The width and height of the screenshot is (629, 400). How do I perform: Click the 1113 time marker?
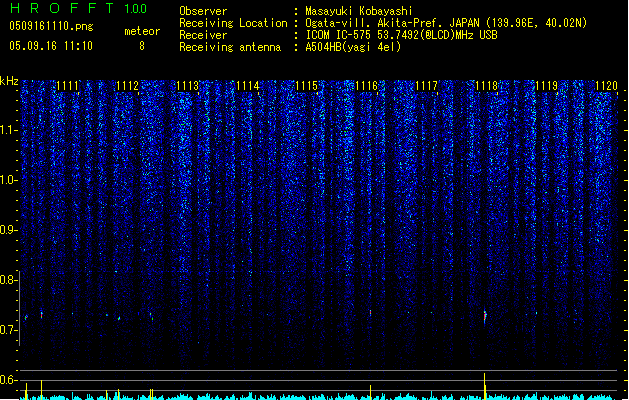tap(187, 86)
